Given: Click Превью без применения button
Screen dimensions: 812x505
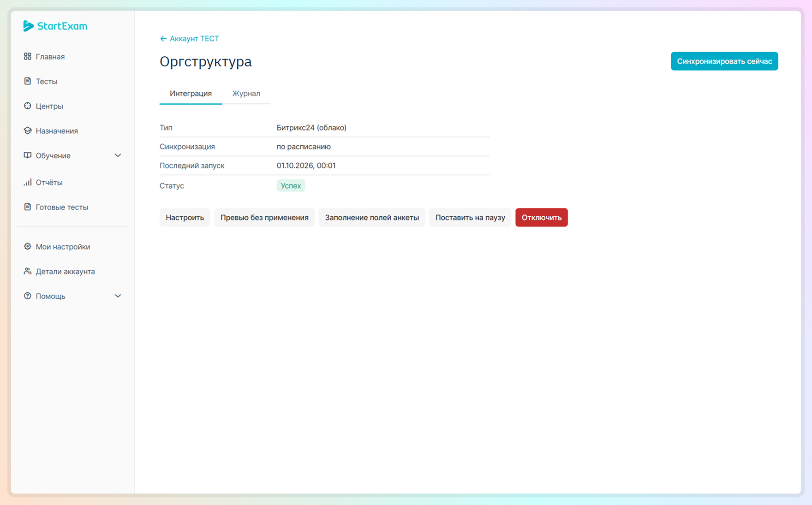Looking at the screenshot, I should [x=264, y=217].
